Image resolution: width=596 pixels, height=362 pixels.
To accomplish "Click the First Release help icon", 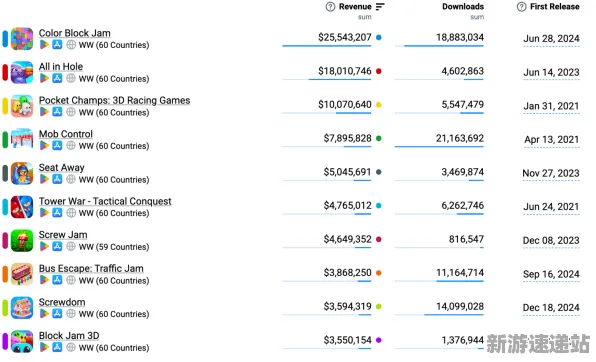I will pos(522,7).
